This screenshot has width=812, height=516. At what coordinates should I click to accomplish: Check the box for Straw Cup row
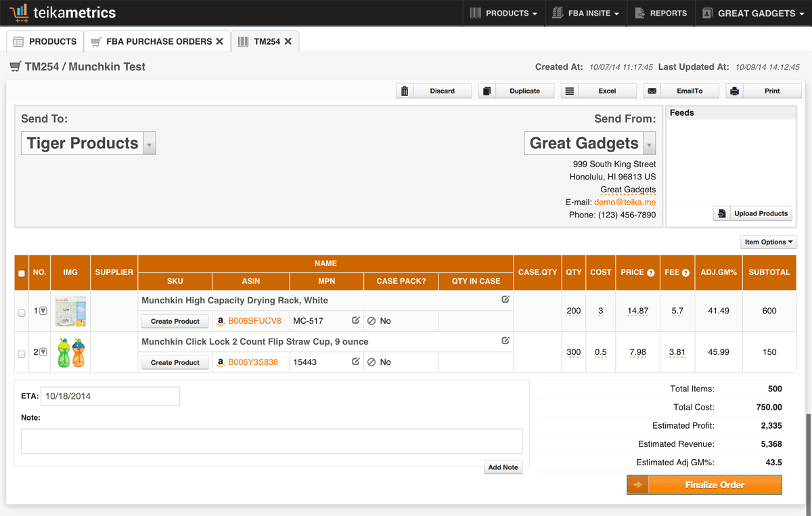click(x=22, y=353)
